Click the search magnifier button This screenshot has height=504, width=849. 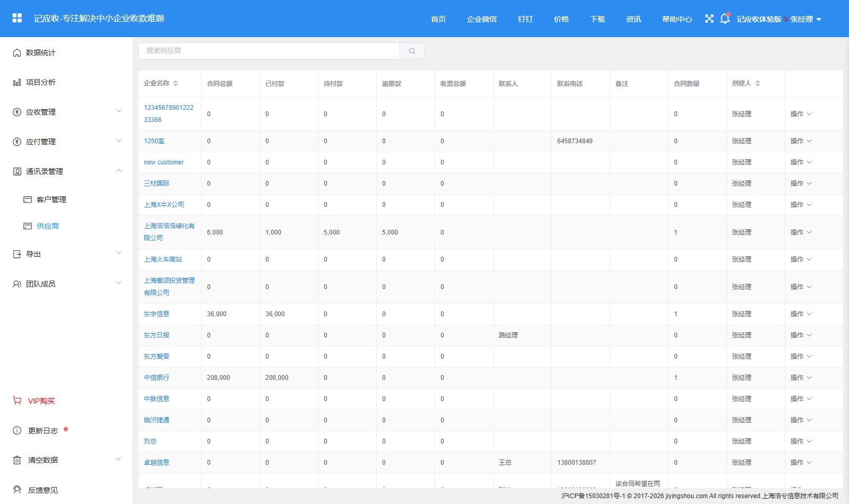412,51
